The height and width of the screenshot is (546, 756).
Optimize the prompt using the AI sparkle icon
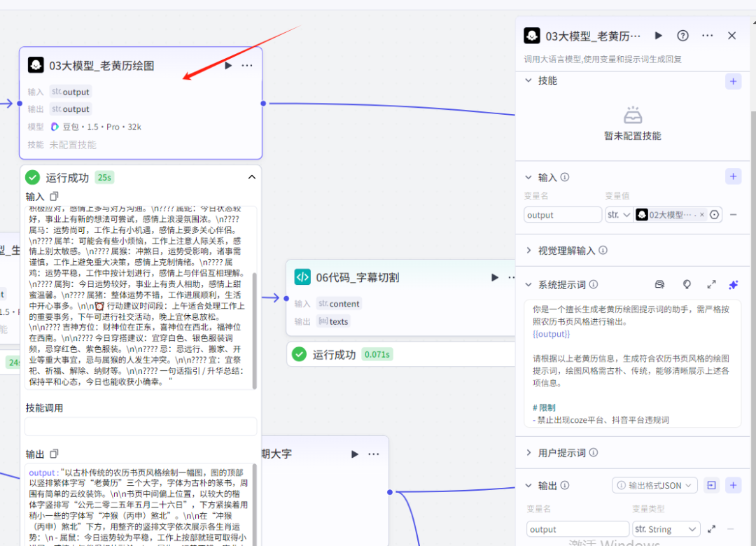[x=733, y=284]
